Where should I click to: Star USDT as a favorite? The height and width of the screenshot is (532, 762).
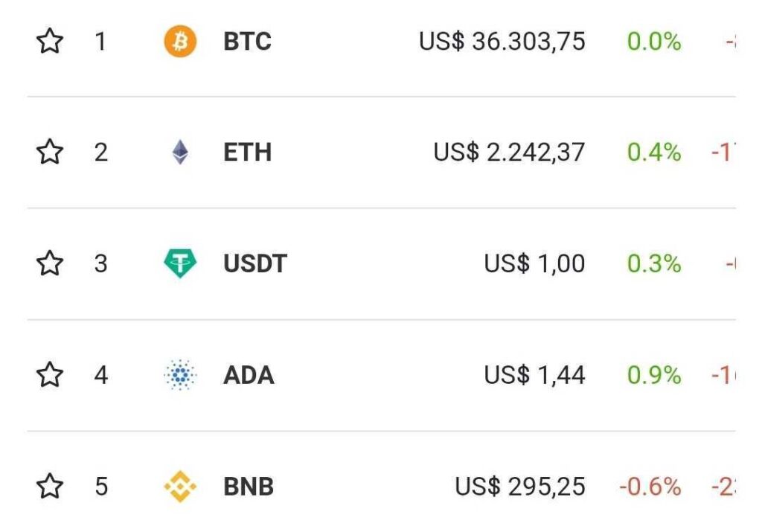[50, 263]
